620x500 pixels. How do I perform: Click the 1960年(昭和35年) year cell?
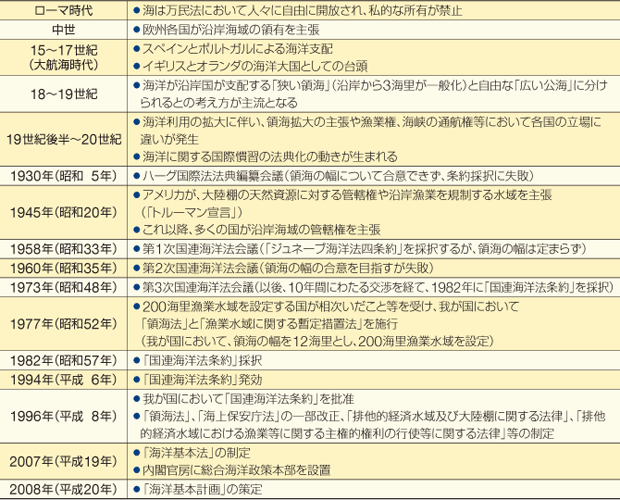tap(65, 268)
